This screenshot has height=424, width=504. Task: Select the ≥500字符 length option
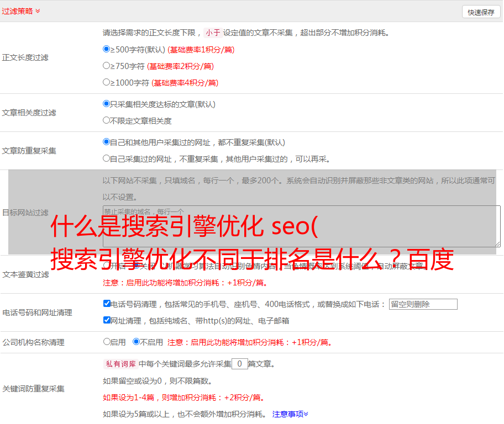(106, 49)
